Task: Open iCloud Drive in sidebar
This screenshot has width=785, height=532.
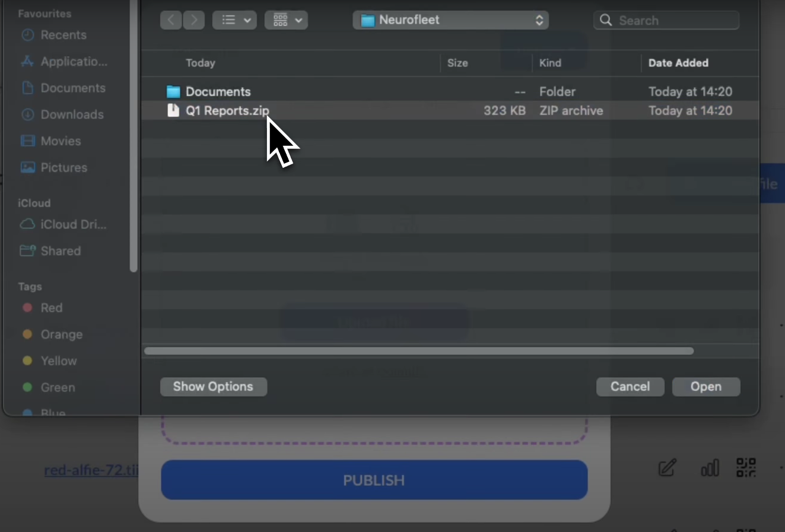Action: pos(73,225)
